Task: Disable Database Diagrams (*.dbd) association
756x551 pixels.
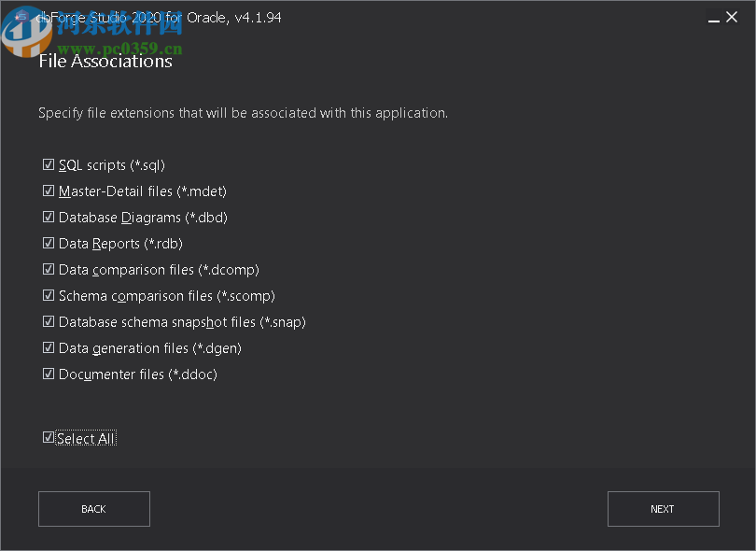Action: click(x=49, y=217)
